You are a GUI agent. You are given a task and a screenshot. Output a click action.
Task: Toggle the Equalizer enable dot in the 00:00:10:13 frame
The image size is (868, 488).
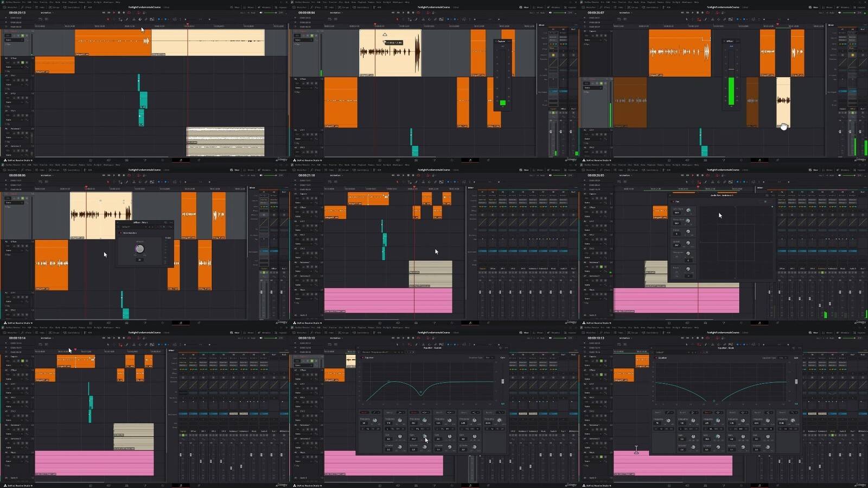click(x=656, y=358)
